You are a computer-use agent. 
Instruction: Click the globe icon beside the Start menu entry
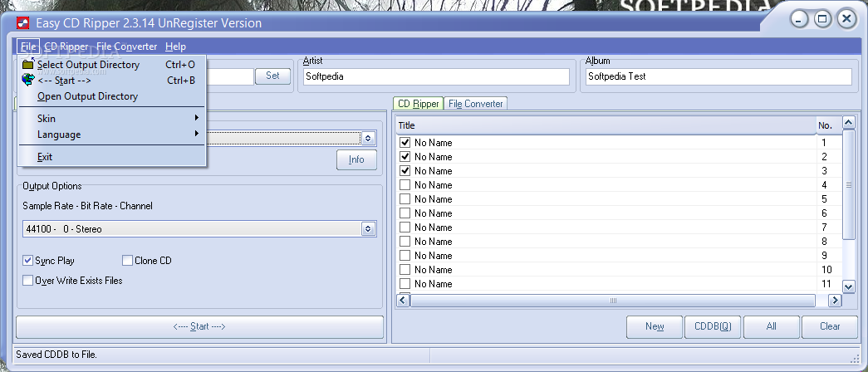pos(27,81)
